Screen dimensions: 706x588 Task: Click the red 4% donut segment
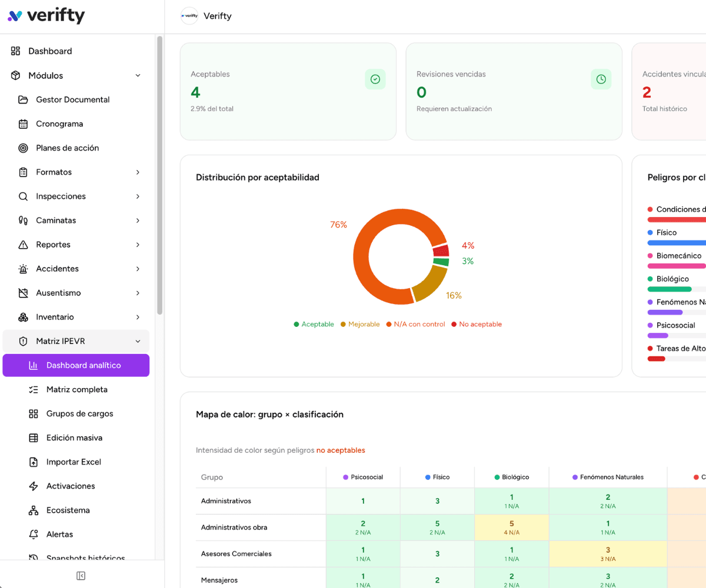pyautogui.click(x=441, y=250)
